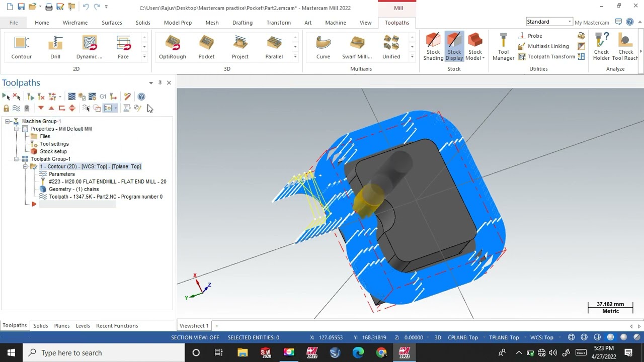Click WCS: Top in status bar
Screen dimensions: 644x362
click(x=542, y=337)
